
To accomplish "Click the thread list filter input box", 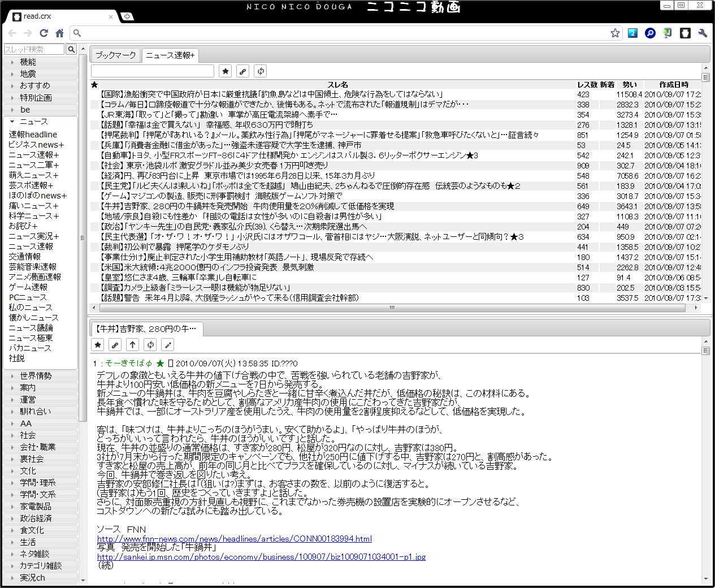I will pos(153,71).
